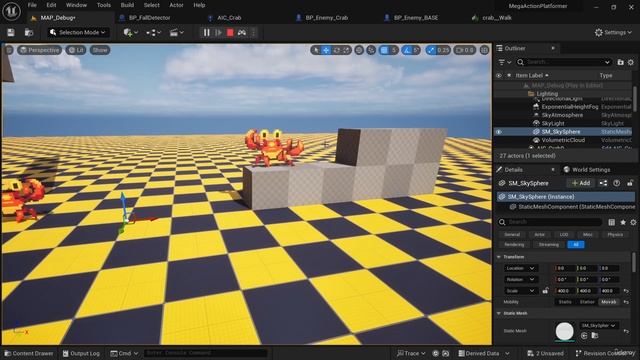Screen dimensions: 640x360
Task: Open the Build menu
Action: [127, 5]
